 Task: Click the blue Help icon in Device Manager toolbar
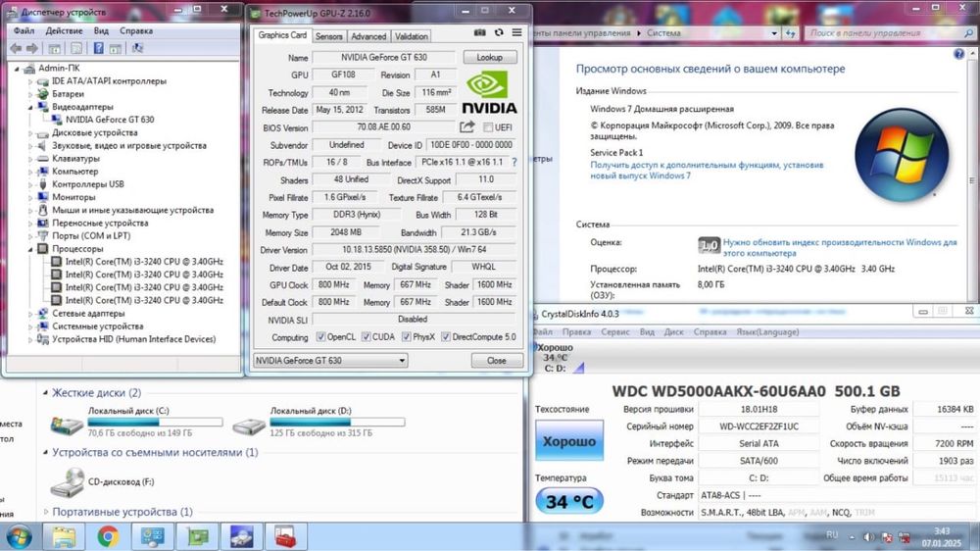pyautogui.click(x=99, y=48)
